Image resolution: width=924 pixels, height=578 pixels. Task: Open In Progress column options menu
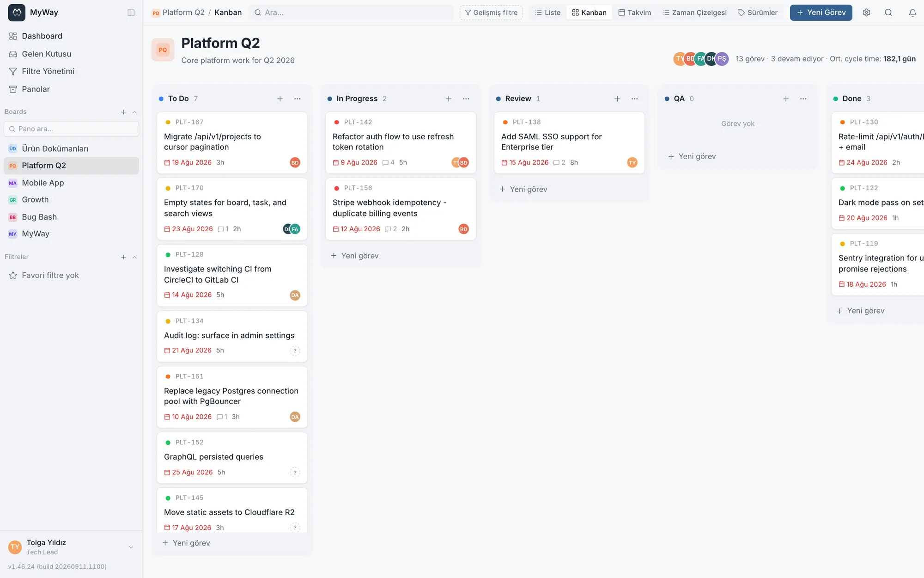(x=466, y=98)
